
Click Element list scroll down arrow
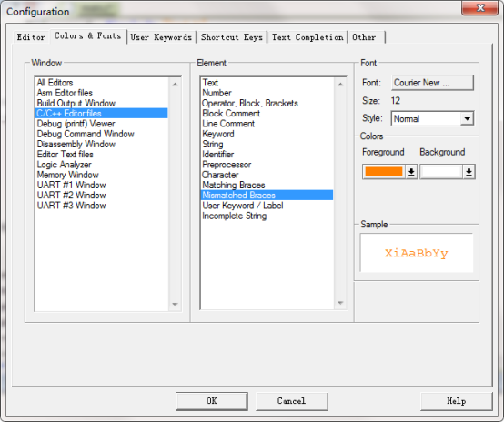tap(340, 303)
